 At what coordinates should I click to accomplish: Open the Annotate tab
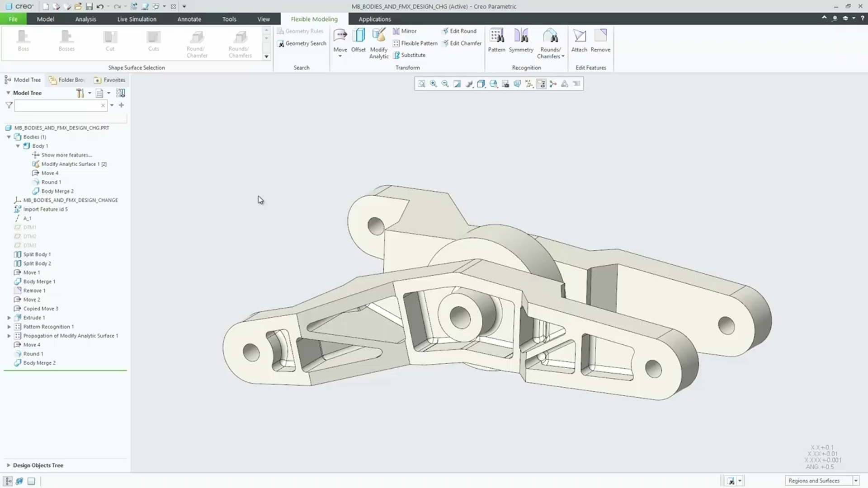click(x=189, y=19)
